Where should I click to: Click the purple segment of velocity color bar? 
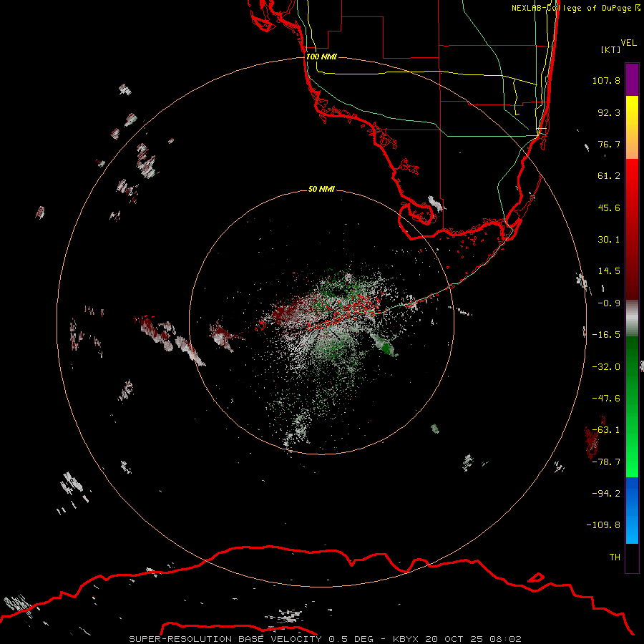pyautogui.click(x=632, y=79)
